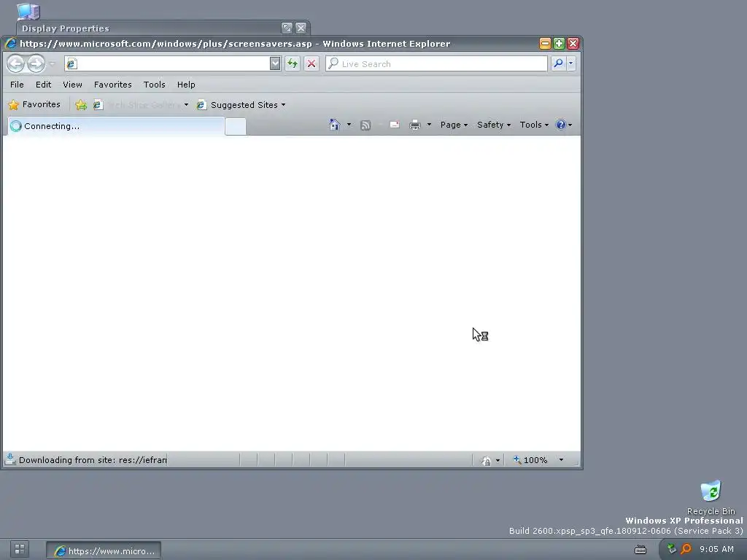Image resolution: width=747 pixels, height=560 pixels.
Task: Click the status bar download icon
Action: click(x=10, y=459)
